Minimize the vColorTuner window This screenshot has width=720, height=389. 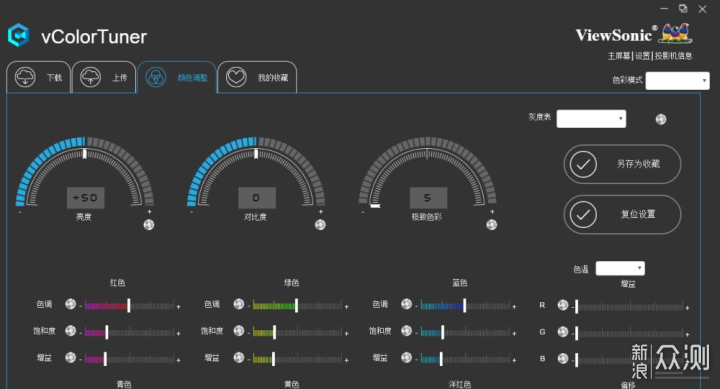pos(664,9)
